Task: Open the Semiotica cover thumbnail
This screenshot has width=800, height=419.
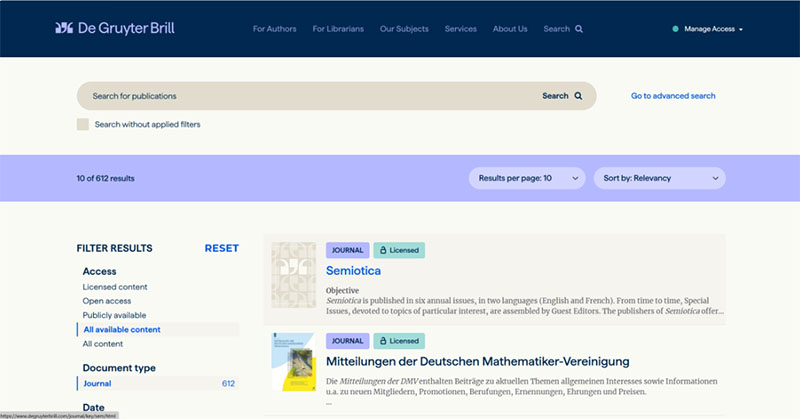Action: tap(293, 275)
